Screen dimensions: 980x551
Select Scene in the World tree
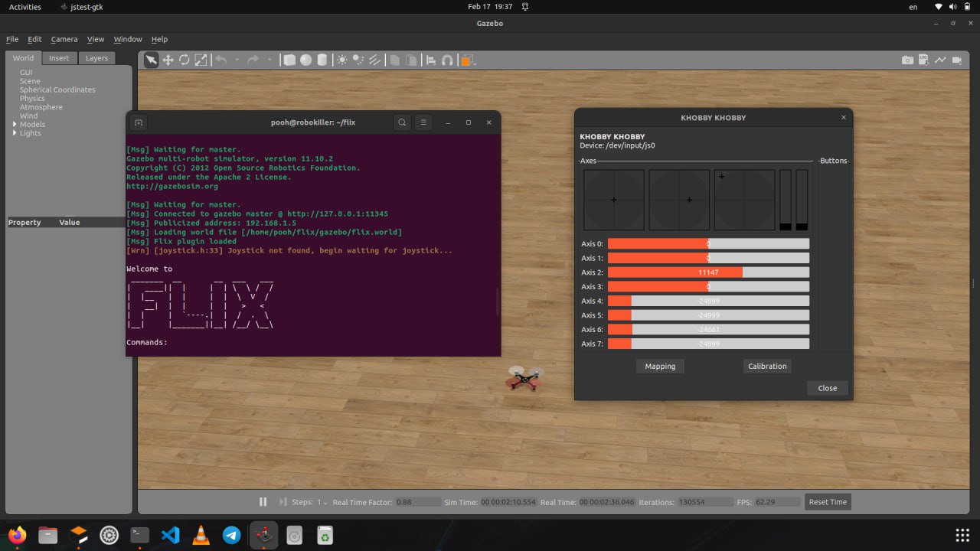point(30,81)
